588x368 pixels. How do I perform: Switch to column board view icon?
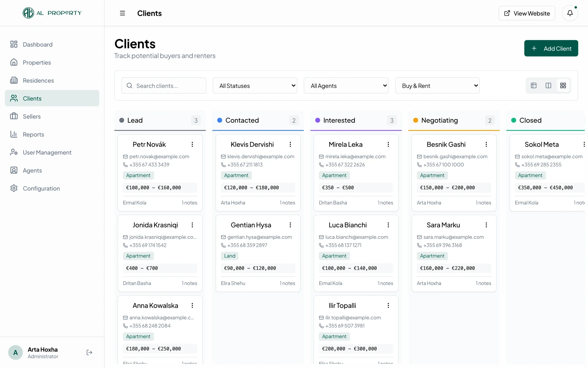pos(548,85)
